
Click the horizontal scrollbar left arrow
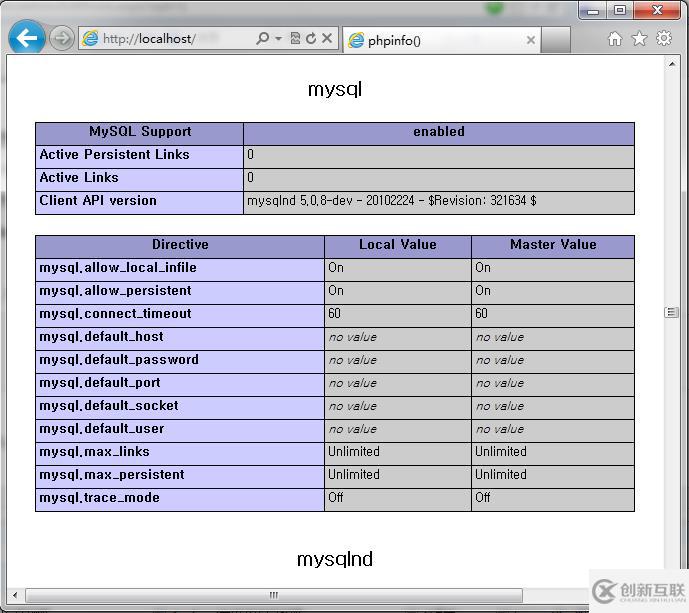(15, 595)
